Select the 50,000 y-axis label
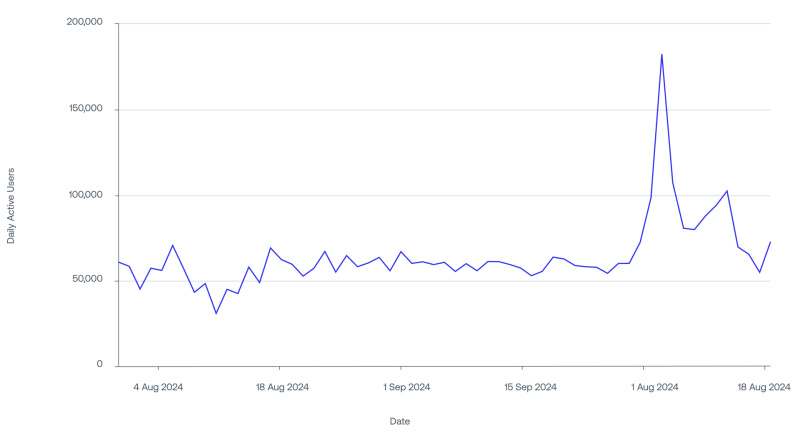The width and height of the screenshot is (800, 433). pyautogui.click(x=88, y=279)
